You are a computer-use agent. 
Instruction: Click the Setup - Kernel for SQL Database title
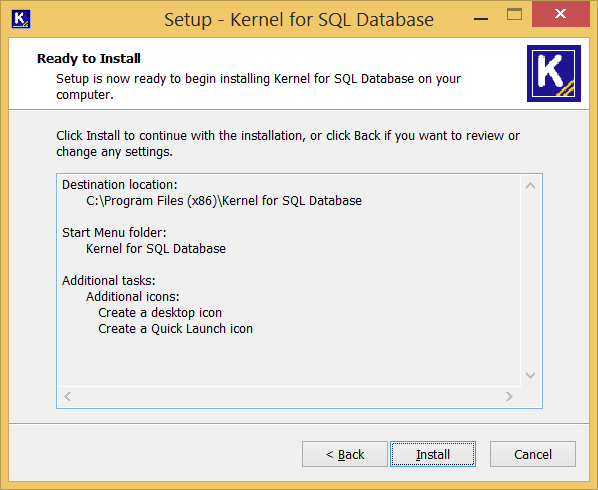pos(299,19)
